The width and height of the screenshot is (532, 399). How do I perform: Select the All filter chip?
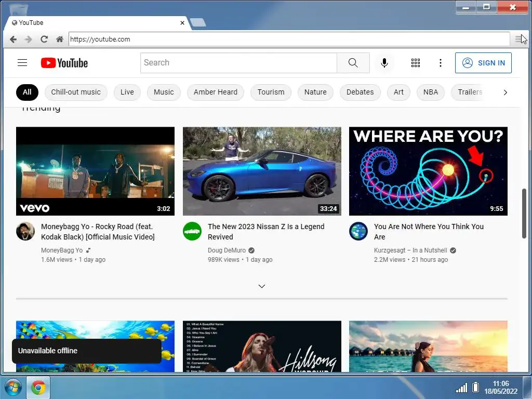27,92
